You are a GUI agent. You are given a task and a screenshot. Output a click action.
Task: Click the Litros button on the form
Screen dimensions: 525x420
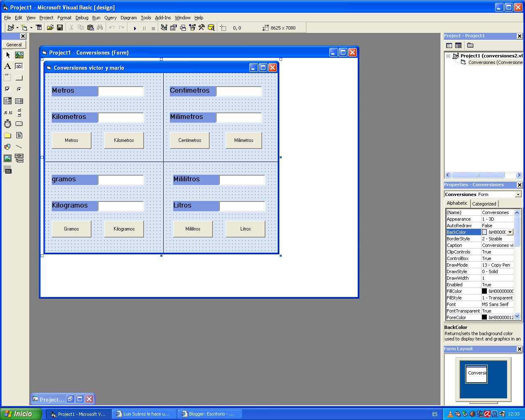(x=245, y=229)
